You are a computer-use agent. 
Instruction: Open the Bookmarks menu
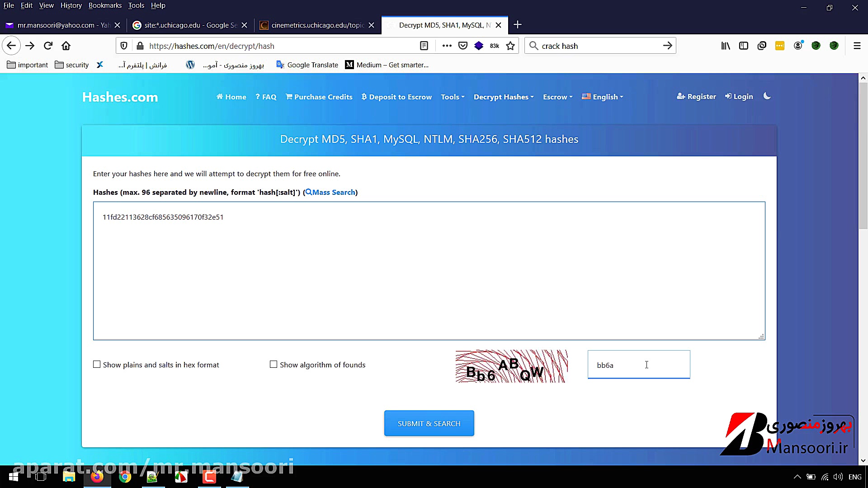[x=105, y=5]
